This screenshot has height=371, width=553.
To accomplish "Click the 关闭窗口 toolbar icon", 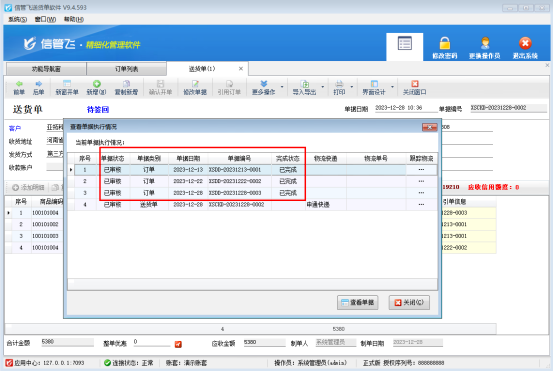I will coord(415,84).
